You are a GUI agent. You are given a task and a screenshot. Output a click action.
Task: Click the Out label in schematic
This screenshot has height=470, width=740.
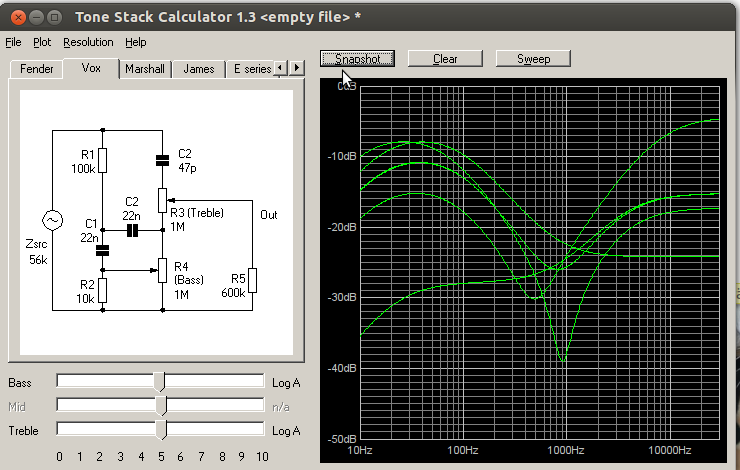pos(269,215)
